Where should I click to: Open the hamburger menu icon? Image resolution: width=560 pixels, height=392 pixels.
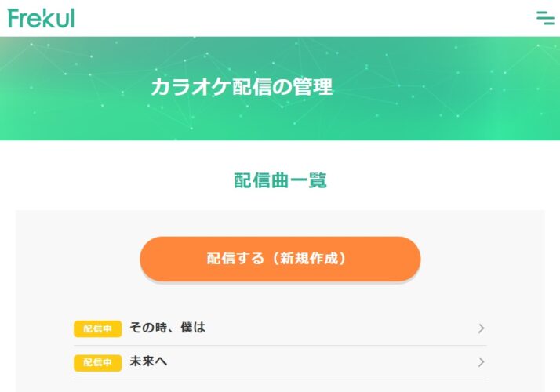[x=545, y=18]
